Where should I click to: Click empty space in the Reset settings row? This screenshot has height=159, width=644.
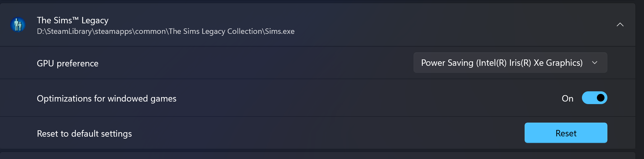(x=328, y=133)
